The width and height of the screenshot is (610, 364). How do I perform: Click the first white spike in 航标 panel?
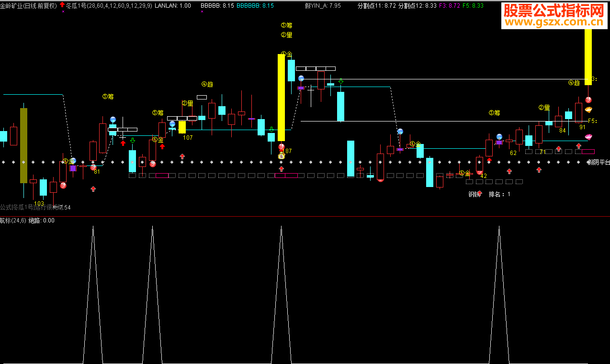pyautogui.click(x=93, y=294)
